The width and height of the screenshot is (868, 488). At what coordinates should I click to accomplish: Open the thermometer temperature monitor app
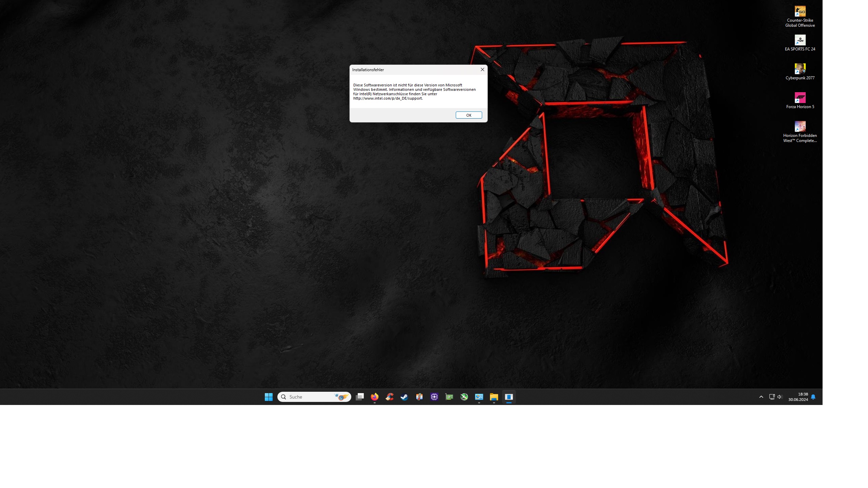419,397
